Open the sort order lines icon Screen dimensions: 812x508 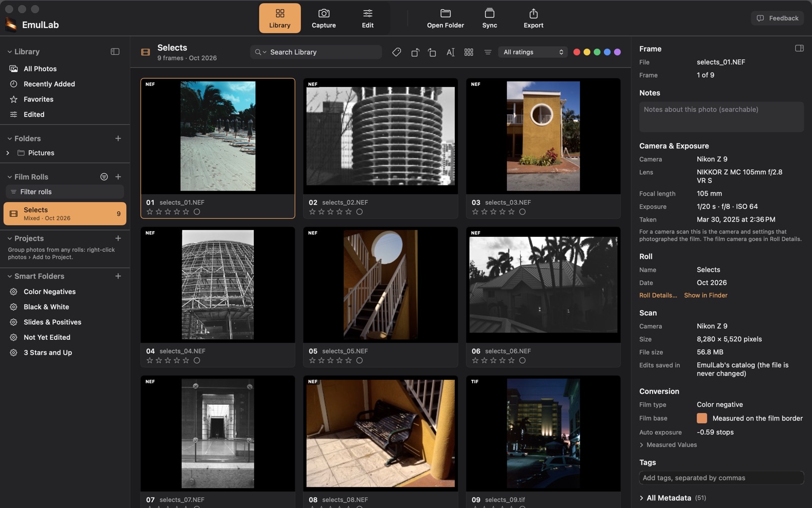(x=488, y=52)
